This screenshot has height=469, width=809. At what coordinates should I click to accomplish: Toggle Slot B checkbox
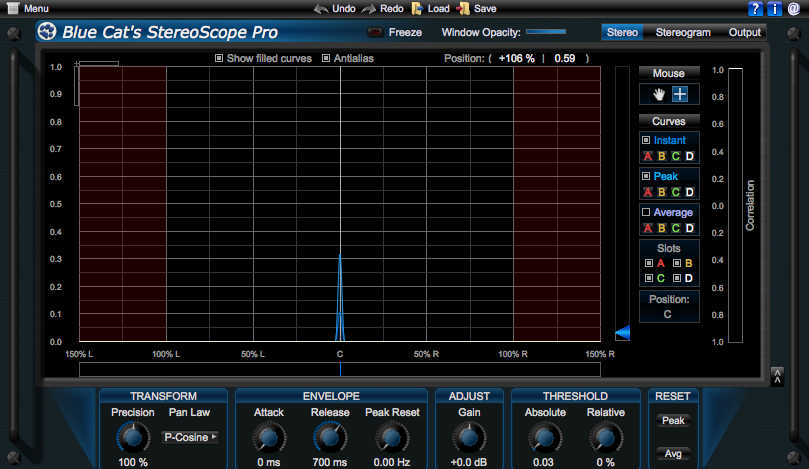point(677,263)
